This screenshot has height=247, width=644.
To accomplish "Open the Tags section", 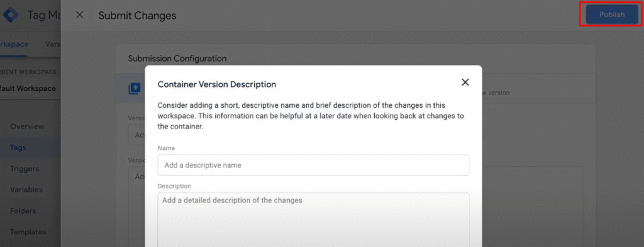I will [18, 147].
